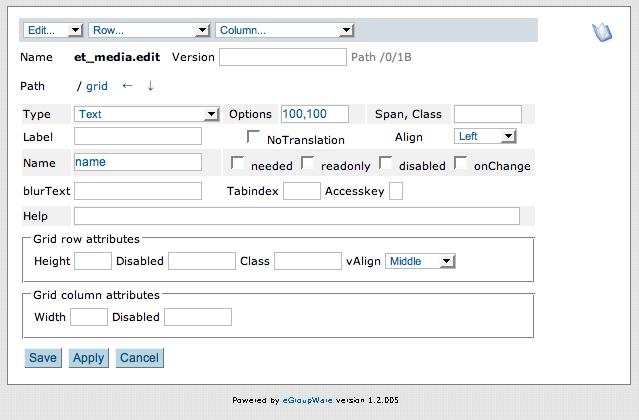Tick the disabled checkbox
The height and width of the screenshot is (420, 639).
click(385, 163)
